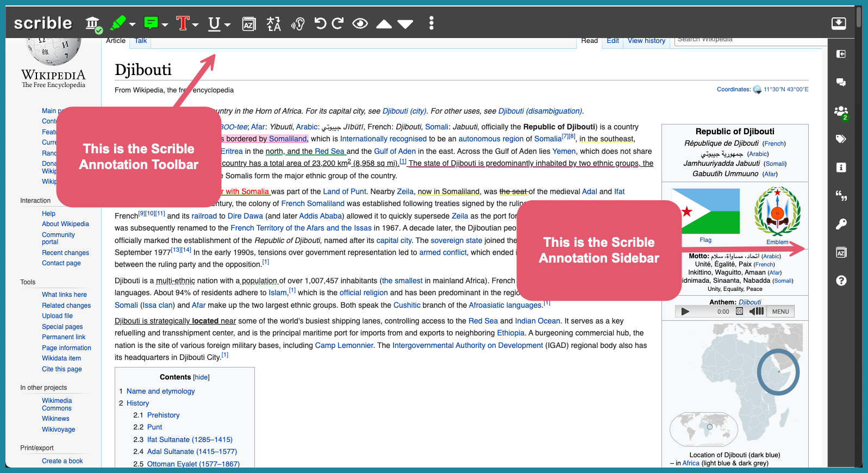Open the citations quote icon in sidebar

(x=841, y=196)
